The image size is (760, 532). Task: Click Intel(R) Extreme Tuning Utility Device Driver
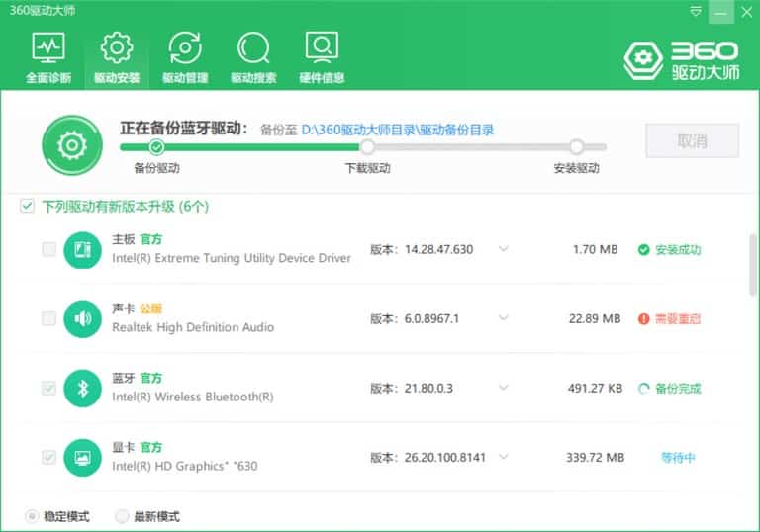click(232, 258)
